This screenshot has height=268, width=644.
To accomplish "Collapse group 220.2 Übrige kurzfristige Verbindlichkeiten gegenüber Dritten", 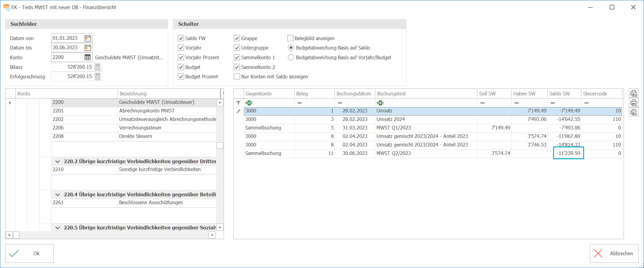I will [57, 161].
